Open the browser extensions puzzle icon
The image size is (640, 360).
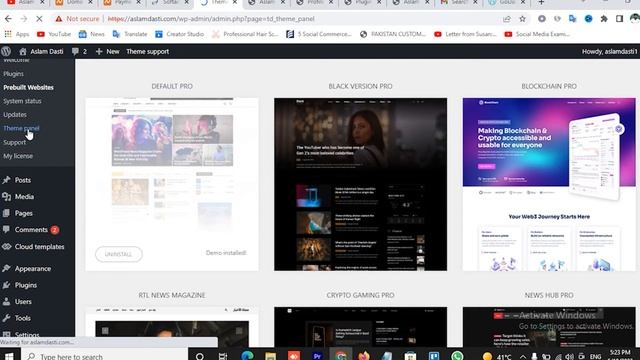click(604, 19)
